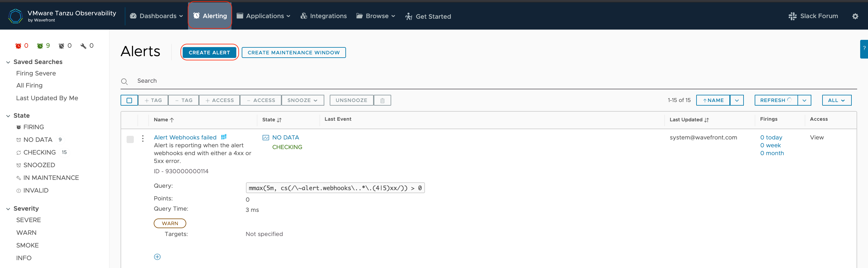This screenshot has width=868, height=268.
Task: Click the red firing alerts count icon
Action: point(18,46)
